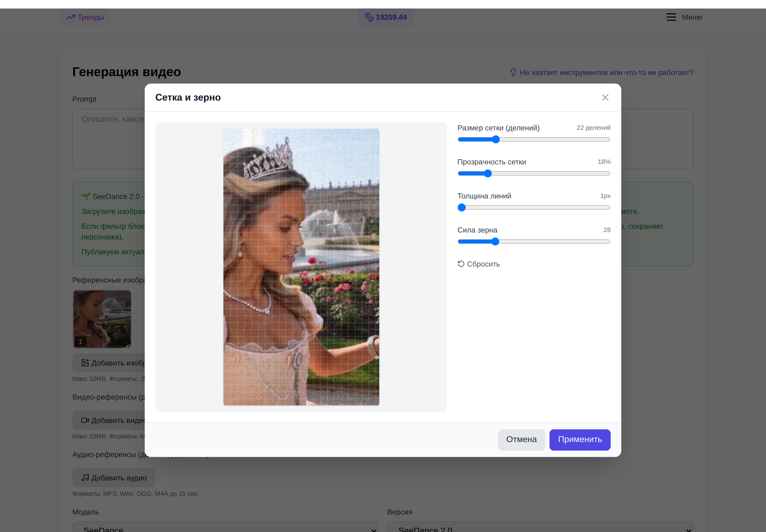Click the Сбросить reset button

[x=479, y=264]
